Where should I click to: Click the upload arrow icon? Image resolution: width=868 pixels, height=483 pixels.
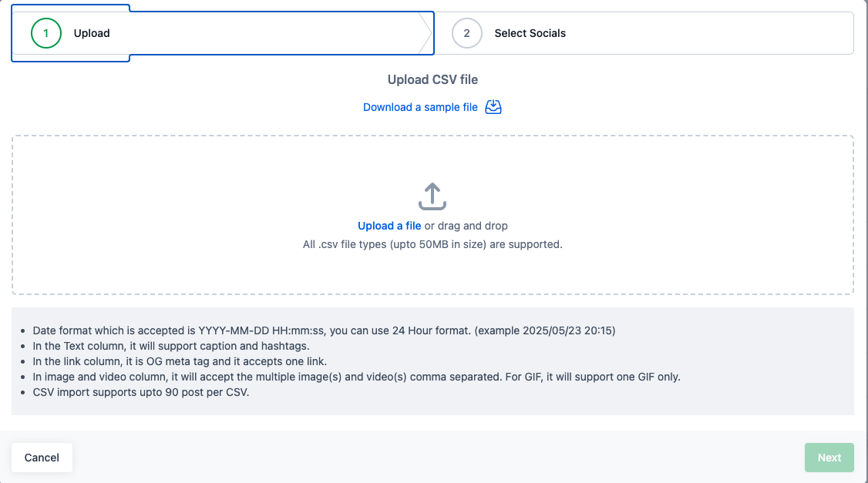click(432, 196)
